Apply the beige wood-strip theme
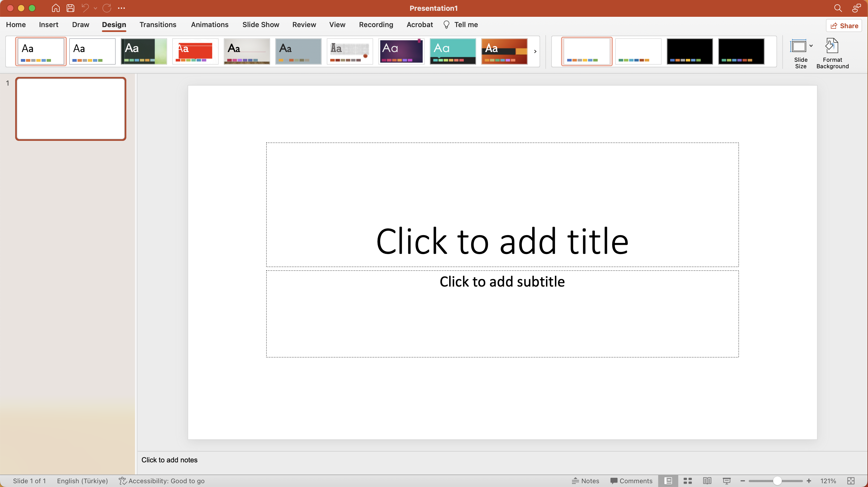This screenshot has width=868, height=487. click(x=247, y=51)
